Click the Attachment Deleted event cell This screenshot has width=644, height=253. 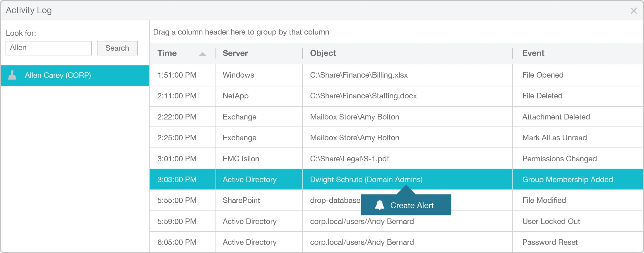[578, 117]
